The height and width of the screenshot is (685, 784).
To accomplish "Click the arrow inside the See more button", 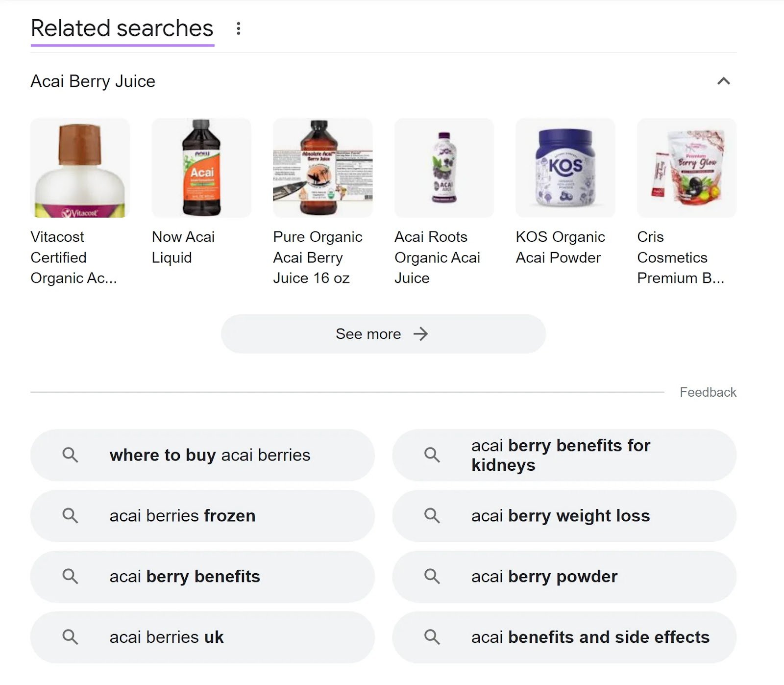I will 420,334.
